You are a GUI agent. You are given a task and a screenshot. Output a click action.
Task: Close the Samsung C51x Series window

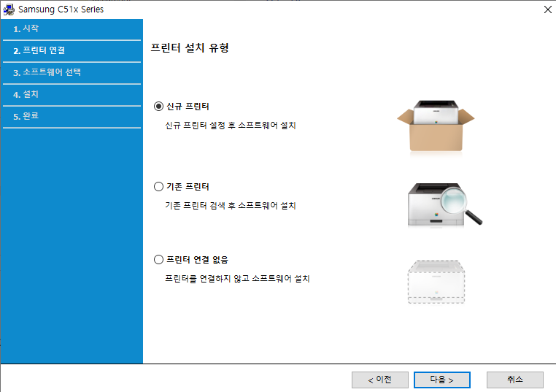pos(548,9)
